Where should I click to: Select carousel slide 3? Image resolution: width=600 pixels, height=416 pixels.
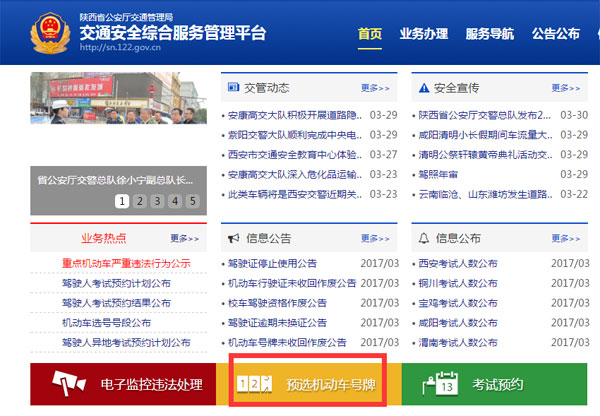click(157, 201)
